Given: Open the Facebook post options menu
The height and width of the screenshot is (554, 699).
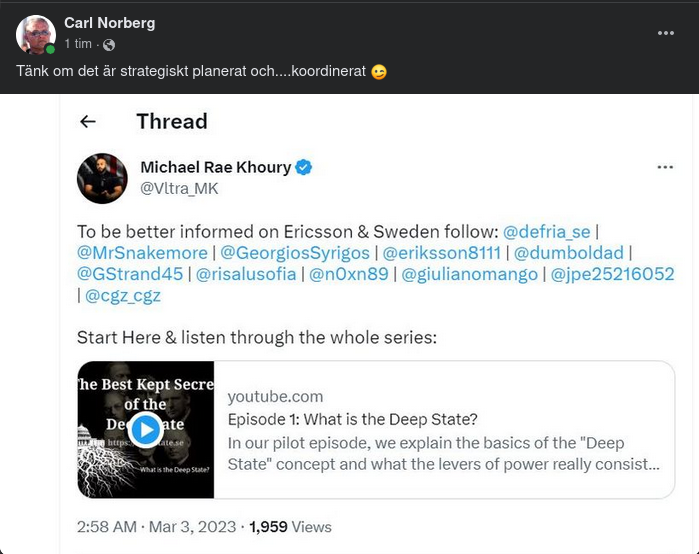Looking at the screenshot, I should coord(666,33).
